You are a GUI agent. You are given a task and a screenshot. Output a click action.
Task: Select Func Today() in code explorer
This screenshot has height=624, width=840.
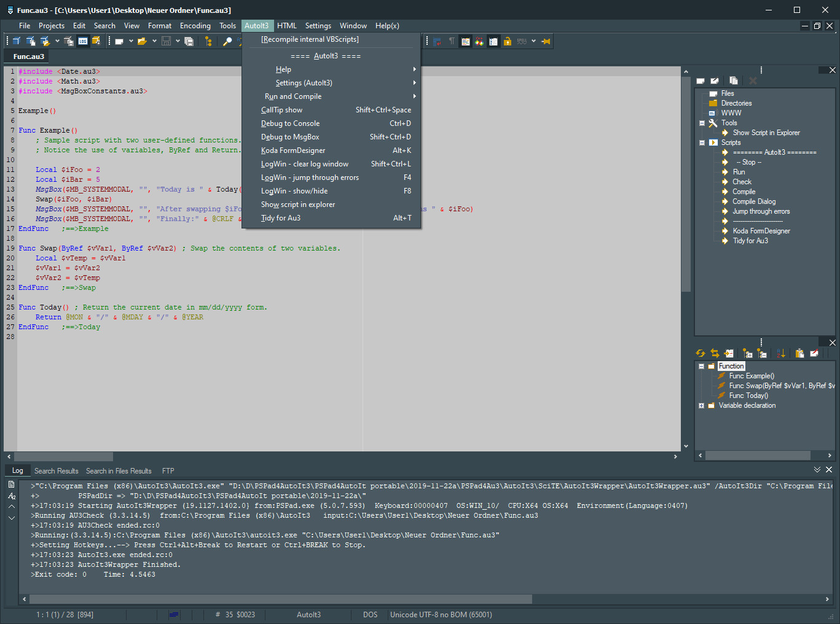point(748,396)
